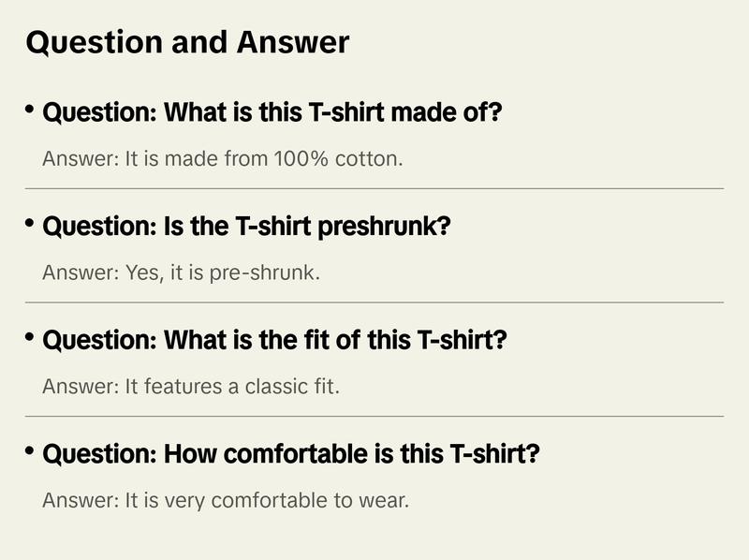
Task: Click the bullet beside the preshrunk question
Action: [x=30, y=224]
